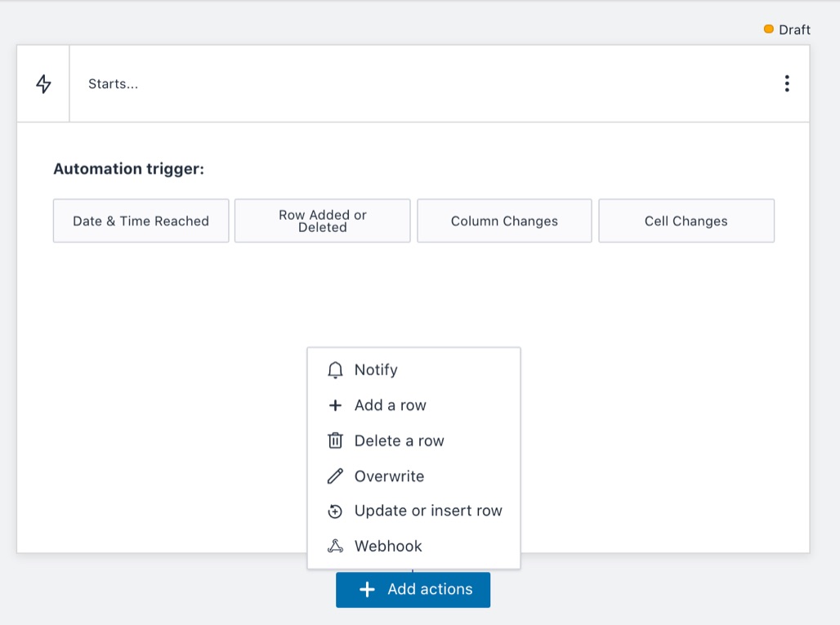Click the plus icon on the Add actions button

tap(368, 590)
